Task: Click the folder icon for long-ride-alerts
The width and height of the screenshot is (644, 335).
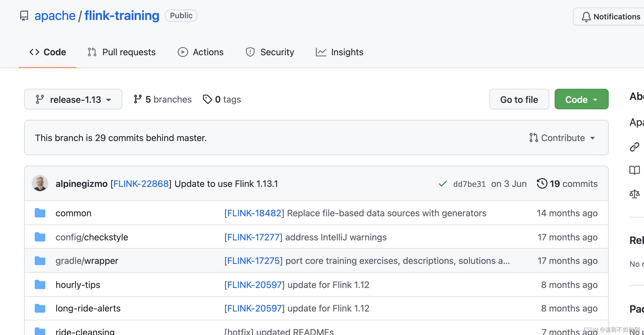Action: click(x=40, y=308)
